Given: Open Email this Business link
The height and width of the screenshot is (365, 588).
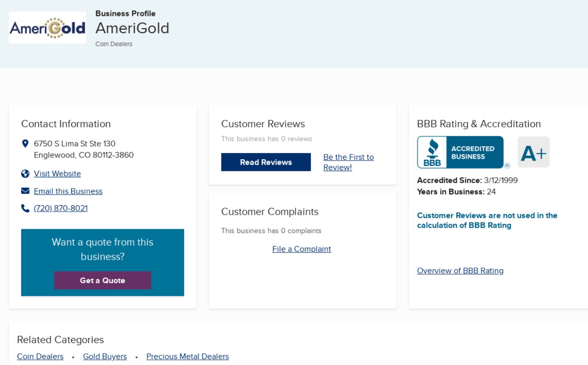Looking at the screenshot, I should [68, 191].
